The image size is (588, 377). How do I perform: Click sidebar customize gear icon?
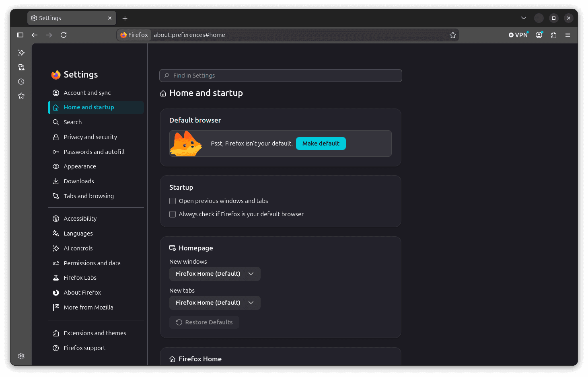coord(21,356)
